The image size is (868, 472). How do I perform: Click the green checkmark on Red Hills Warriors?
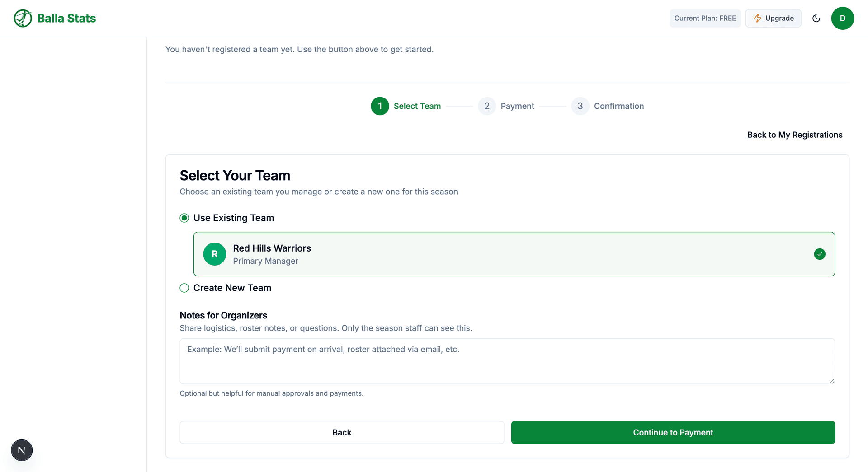[820, 254]
